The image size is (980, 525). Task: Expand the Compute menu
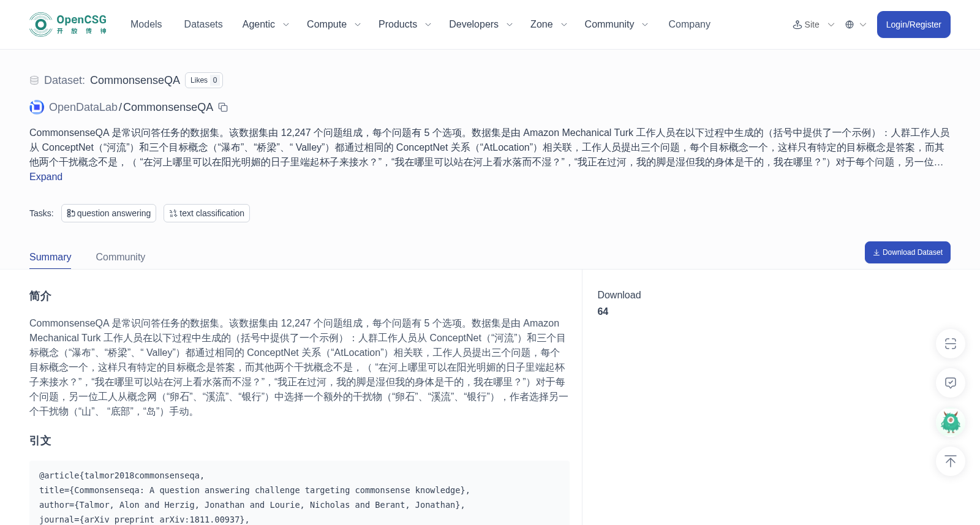pos(334,25)
